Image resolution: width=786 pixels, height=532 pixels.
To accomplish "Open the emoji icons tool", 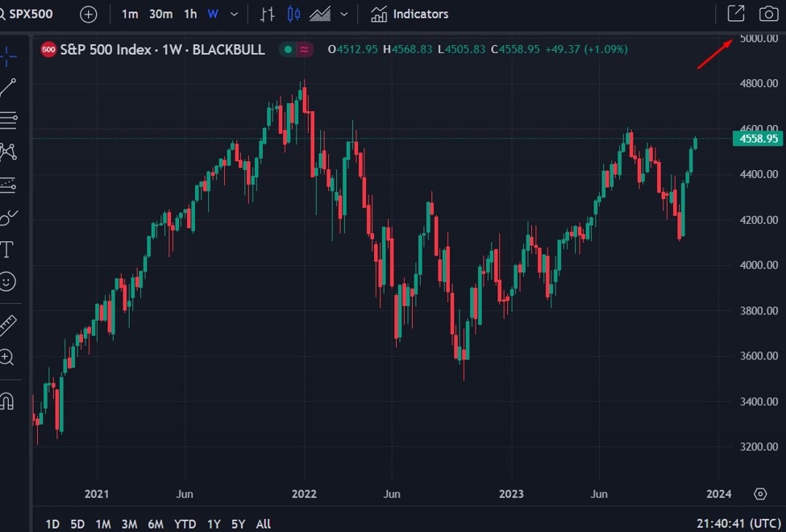I will pos(7,281).
